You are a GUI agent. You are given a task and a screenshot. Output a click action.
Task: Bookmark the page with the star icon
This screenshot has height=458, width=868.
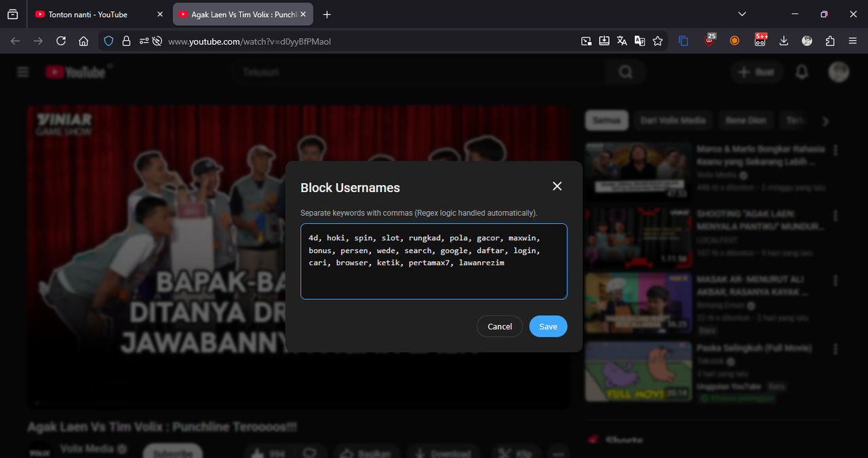657,41
